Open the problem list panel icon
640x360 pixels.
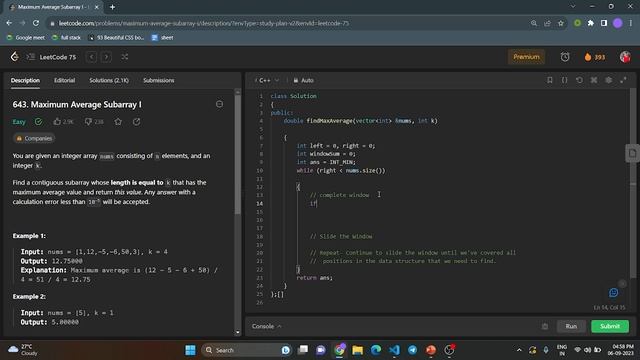[x=31, y=57]
